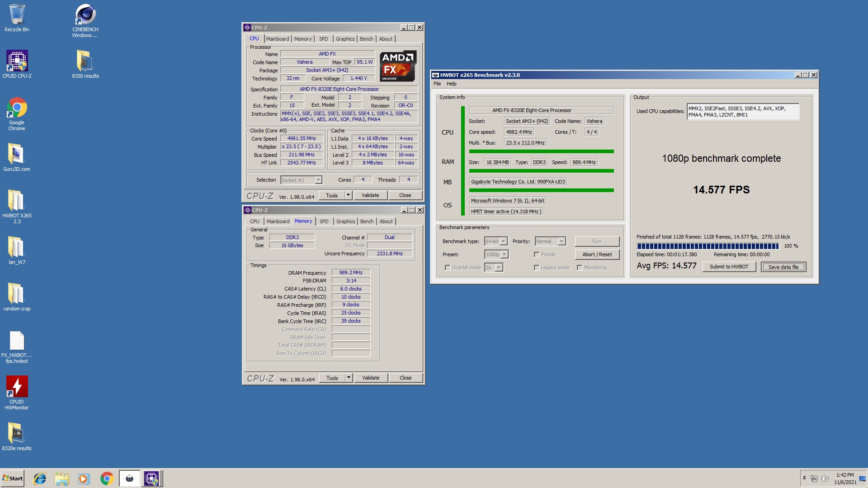868x488 pixels.
Task: Click Validate in top CPU-Z window
Action: 370,195
